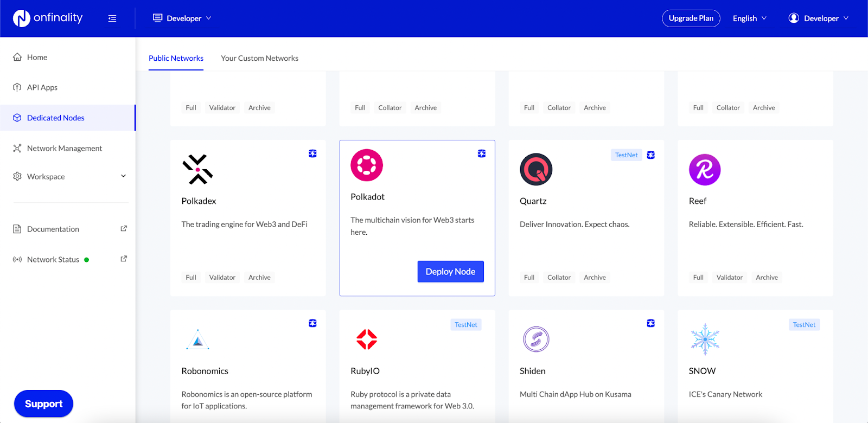This screenshot has height=423, width=868.
Task: Click the Full tag on Polkadex card
Action: click(x=191, y=278)
